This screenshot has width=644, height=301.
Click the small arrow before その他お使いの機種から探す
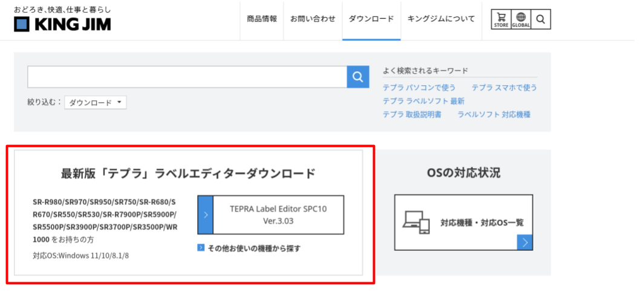pyautogui.click(x=201, y=248)
